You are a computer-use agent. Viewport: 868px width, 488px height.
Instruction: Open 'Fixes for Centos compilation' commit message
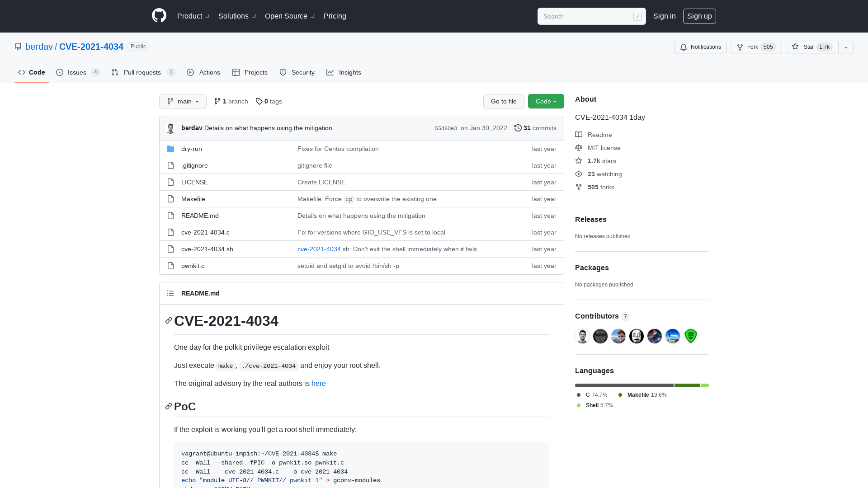tap(338, 149)
